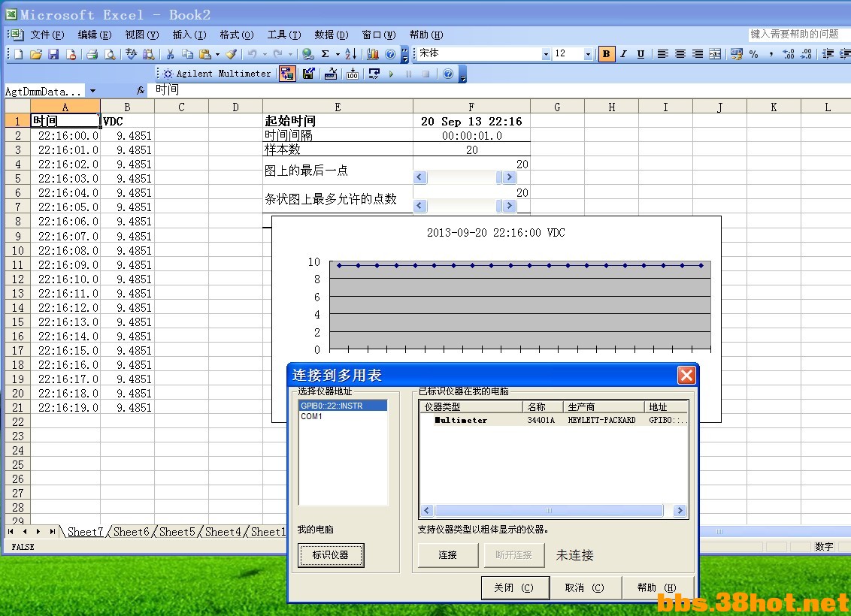Image resolution: width=851 pixels, height=616 pixels.
Task: Select the Multimeter 34401A instrument row
Action: tap(553, 420)
